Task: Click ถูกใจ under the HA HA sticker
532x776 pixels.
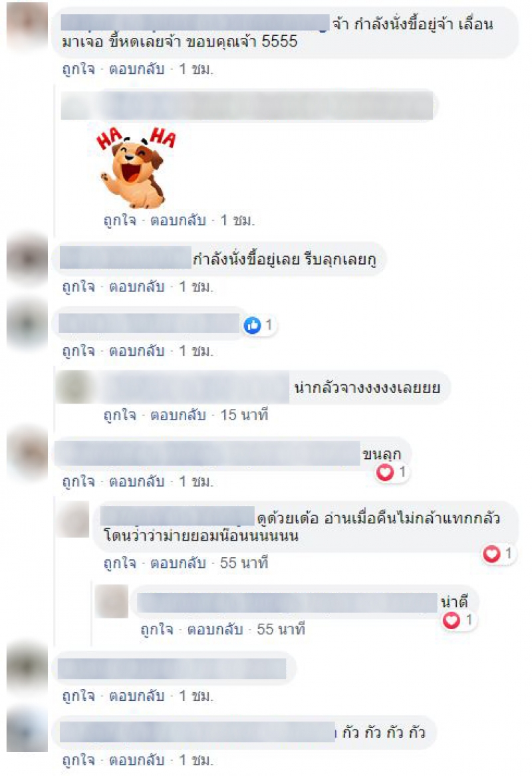Action: click(x=120, y=220)
